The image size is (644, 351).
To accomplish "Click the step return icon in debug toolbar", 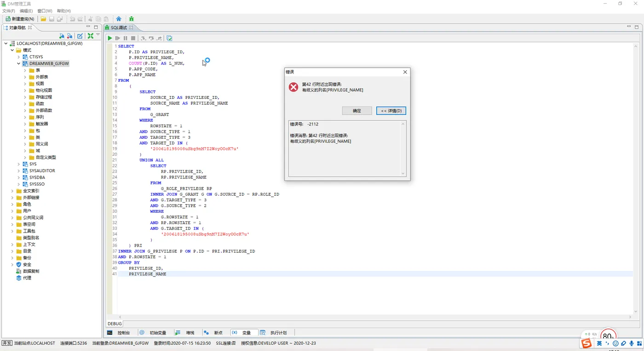I will [x=159, y=38].
